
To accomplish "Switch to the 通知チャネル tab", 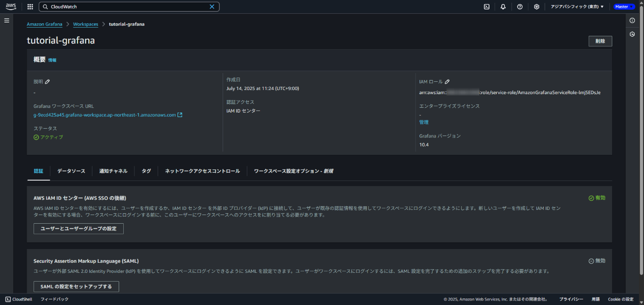I will [x=113, y=171].
